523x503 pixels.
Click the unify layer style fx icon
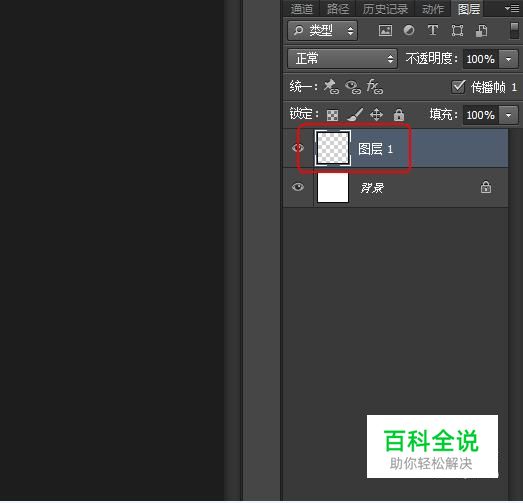click(375, 87)
